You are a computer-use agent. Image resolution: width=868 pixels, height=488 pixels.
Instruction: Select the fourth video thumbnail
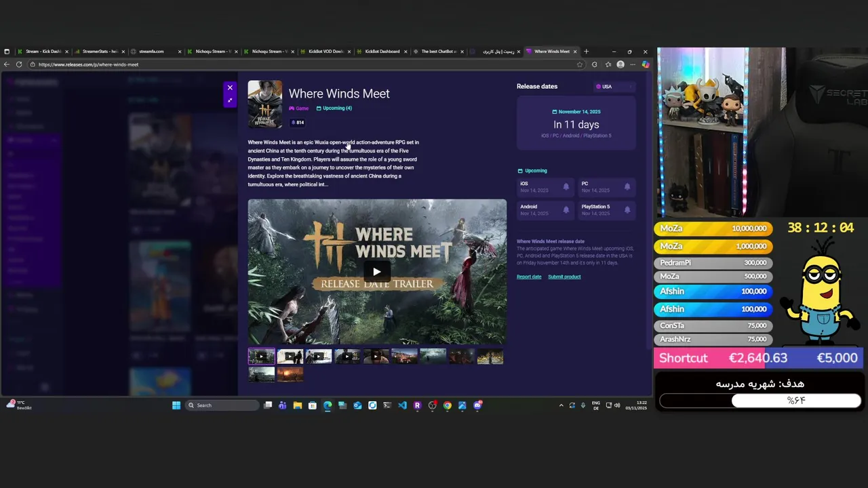(347, 357)
